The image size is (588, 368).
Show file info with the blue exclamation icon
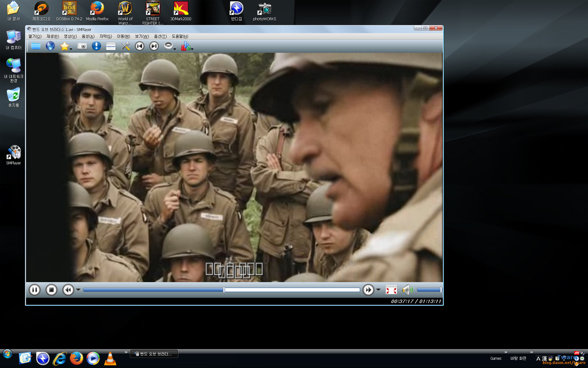tap(96, 46)
